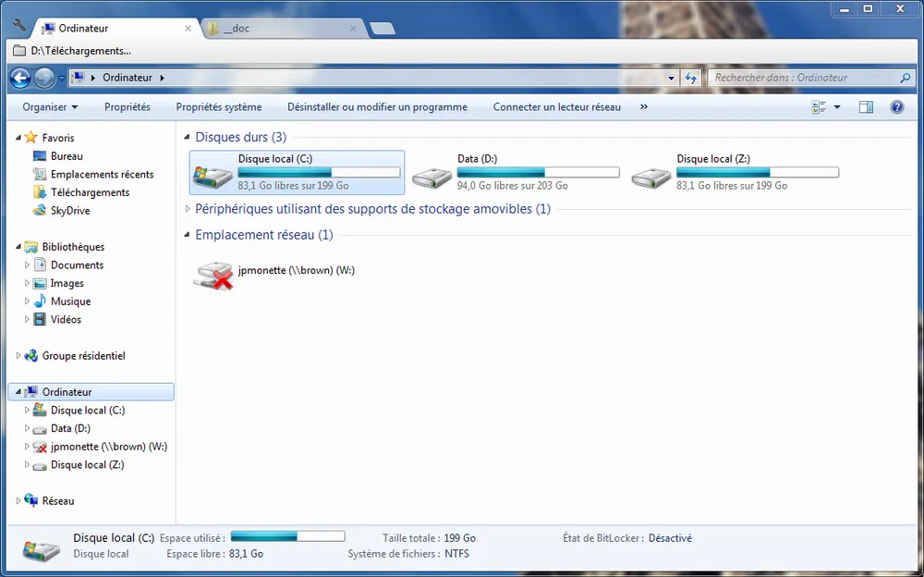Open the Organiser menu
Screen dimensions: 924x577
click(50, 106)
